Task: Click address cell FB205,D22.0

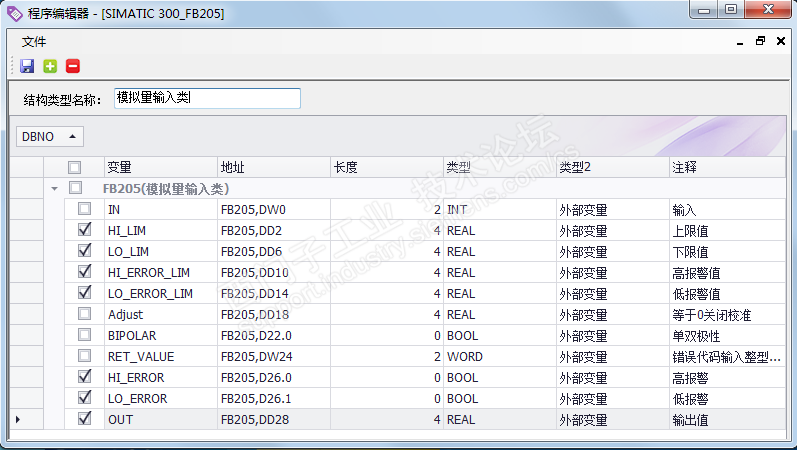Action: [274, 336]
